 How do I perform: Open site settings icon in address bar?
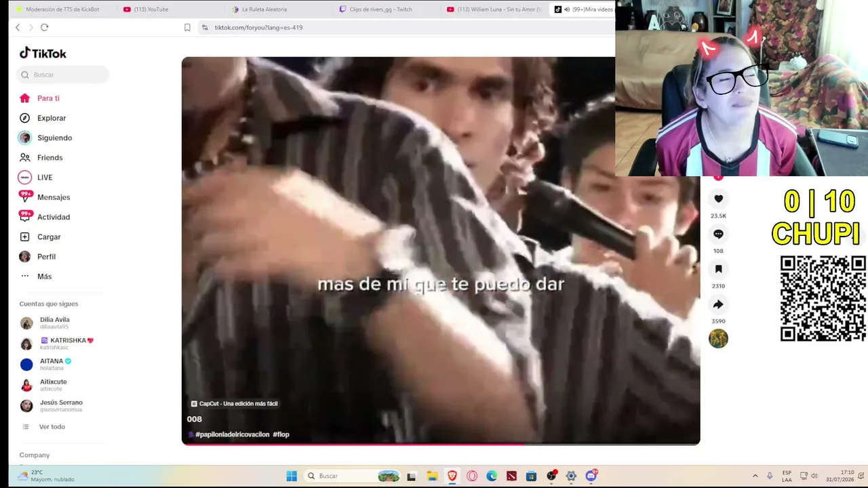(x=205, y=27)
